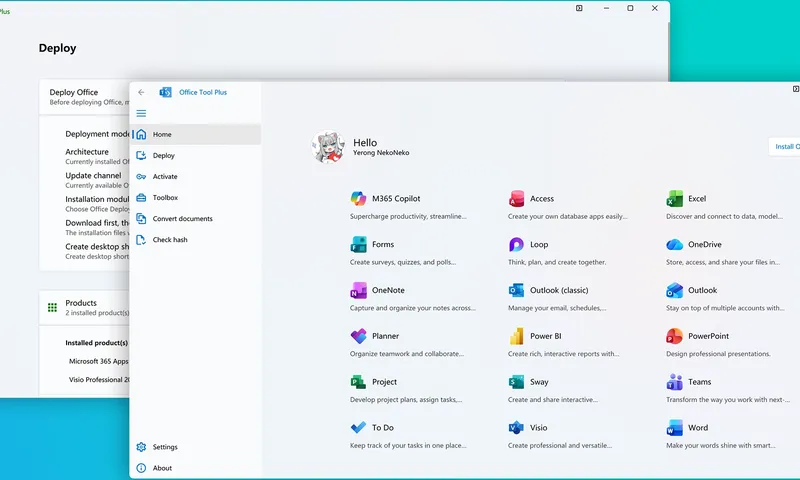Click the 'Deploy' page title in back window

tap(58, 48)
